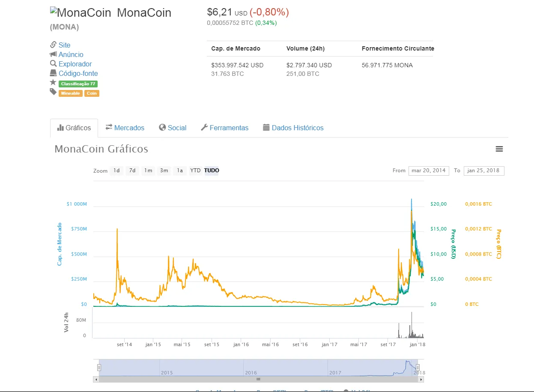Click the globe icon in Social tab
The height and width of the screenshot is (392, 534).
162,127
